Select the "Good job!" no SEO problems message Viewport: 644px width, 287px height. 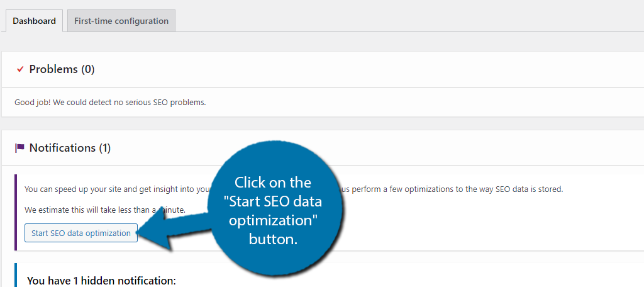coord(110,103)
